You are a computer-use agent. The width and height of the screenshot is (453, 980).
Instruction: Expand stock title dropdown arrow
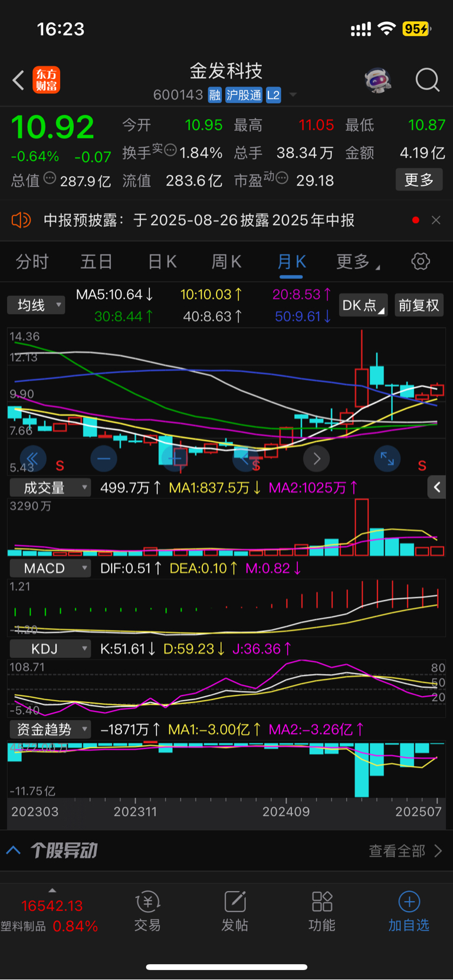coord(293,95)
